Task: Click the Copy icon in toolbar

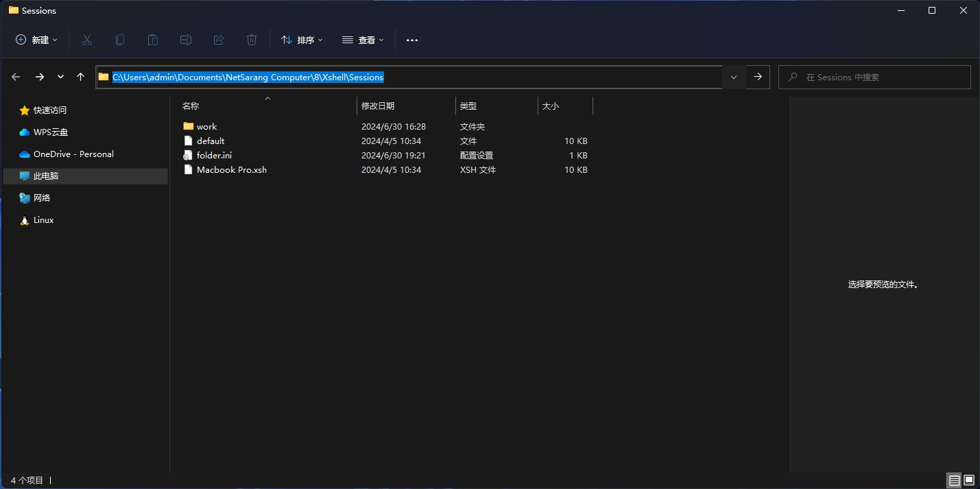Action: (x=120, y=40)
